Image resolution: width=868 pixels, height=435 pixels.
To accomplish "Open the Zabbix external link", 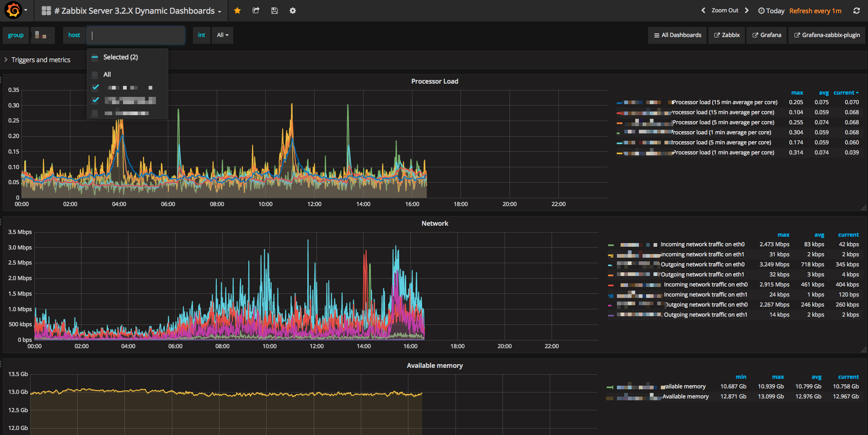I will 727,35.
